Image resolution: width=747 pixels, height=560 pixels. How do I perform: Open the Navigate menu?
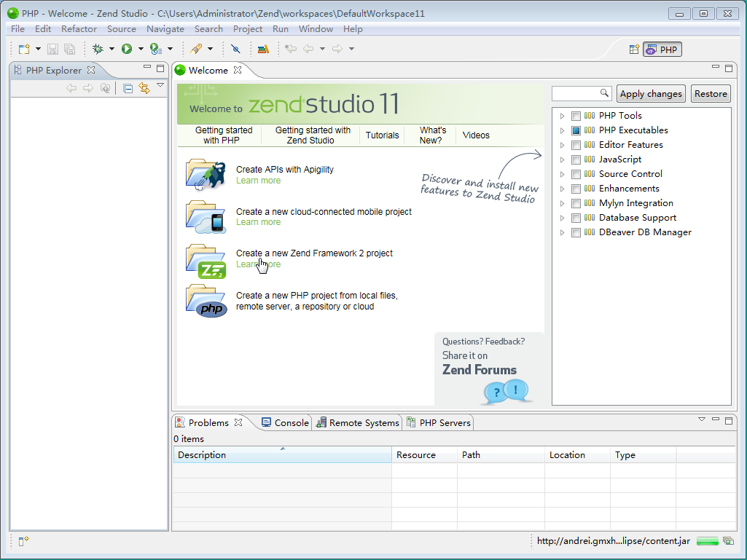[x=165, y=29]
